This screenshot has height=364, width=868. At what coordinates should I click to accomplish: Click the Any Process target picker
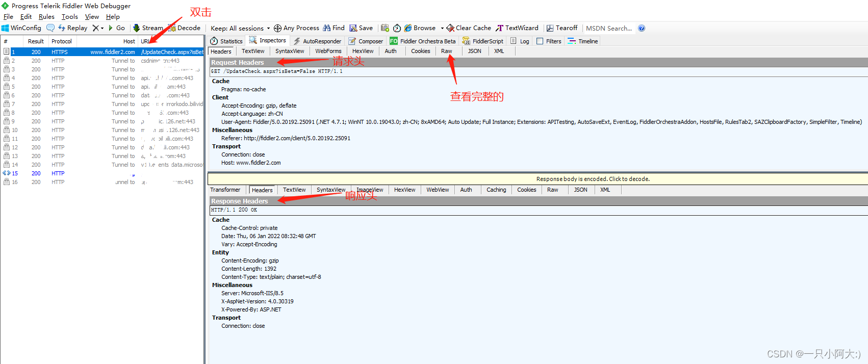pos(296,28)
